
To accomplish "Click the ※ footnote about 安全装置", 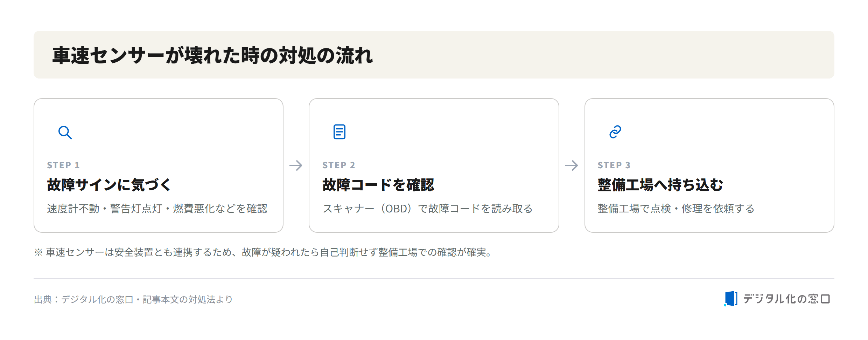I will tap(263, 252).
